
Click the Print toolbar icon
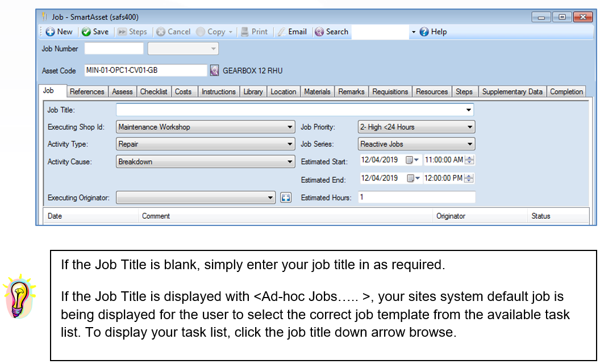[244, 32]
